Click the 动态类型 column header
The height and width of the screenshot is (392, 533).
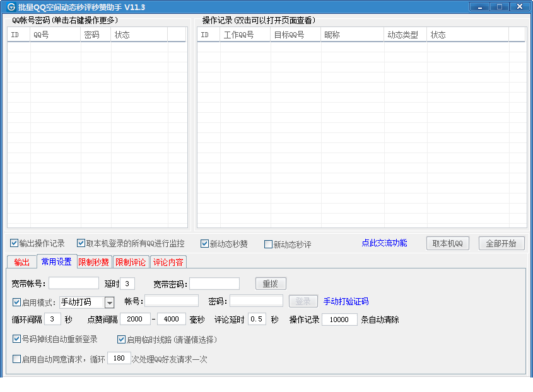click(406, 35)
